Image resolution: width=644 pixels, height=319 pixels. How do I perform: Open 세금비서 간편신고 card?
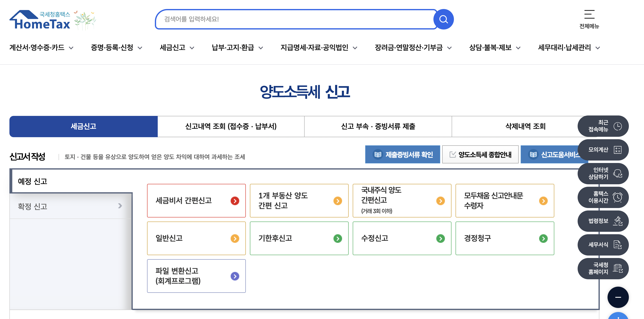click(x=196, y=201)
